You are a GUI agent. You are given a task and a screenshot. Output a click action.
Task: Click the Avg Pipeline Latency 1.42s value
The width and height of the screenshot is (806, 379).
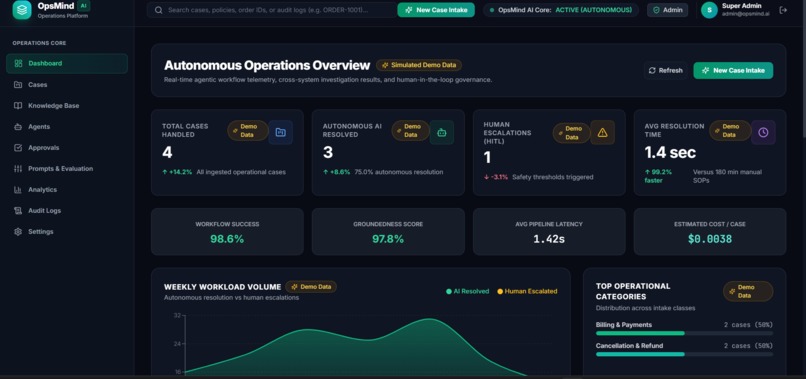pyautogui.click(x=549, y=239)
